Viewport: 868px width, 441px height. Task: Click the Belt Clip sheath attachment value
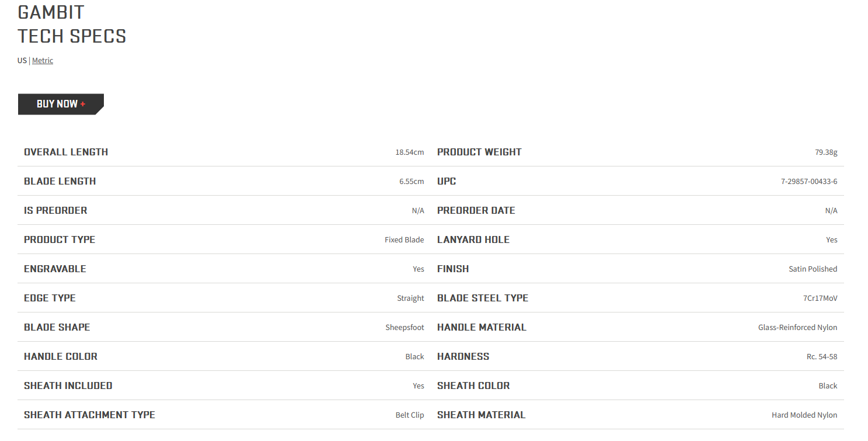click(x=410, y=415)
